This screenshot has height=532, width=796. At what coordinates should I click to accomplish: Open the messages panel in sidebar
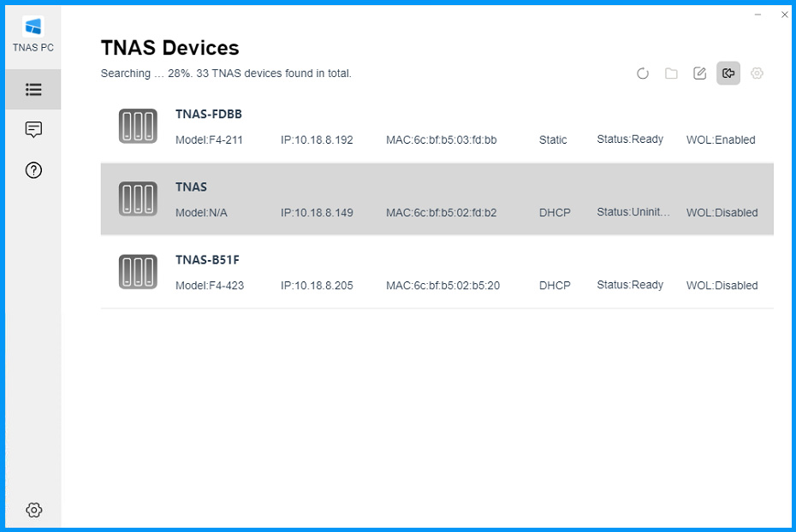click(x=33, y=130)
